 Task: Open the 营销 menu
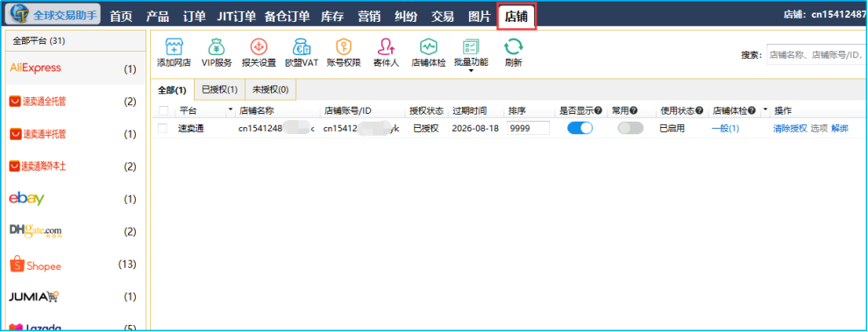pyautogui.click(x=369, y=17)
